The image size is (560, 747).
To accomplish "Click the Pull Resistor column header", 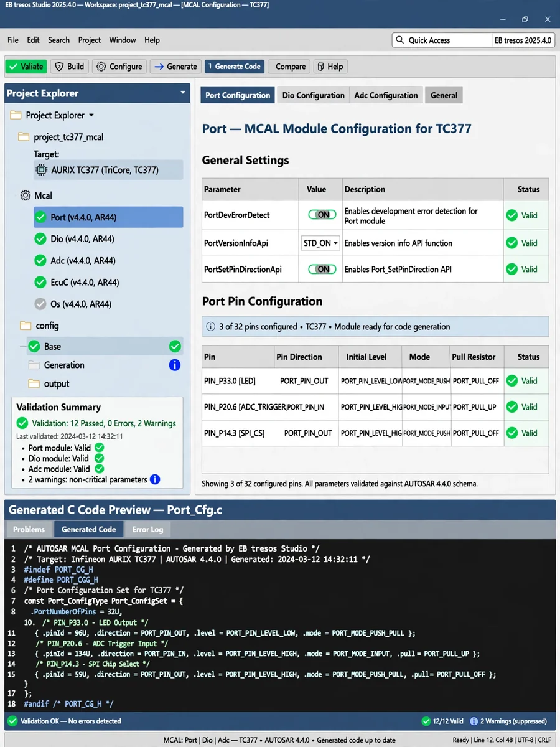I will tap(477, 357).
